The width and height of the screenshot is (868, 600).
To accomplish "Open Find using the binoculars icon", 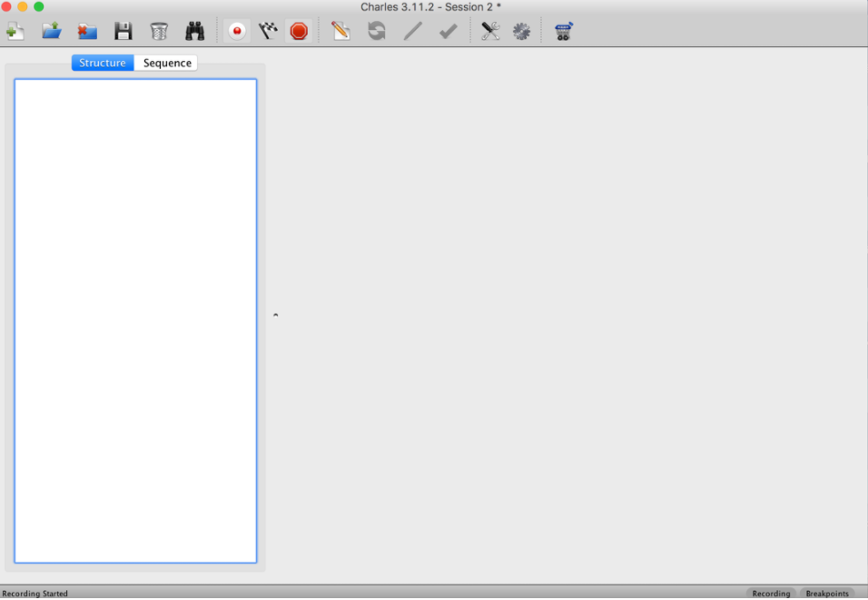I will [x=194, y=32].
